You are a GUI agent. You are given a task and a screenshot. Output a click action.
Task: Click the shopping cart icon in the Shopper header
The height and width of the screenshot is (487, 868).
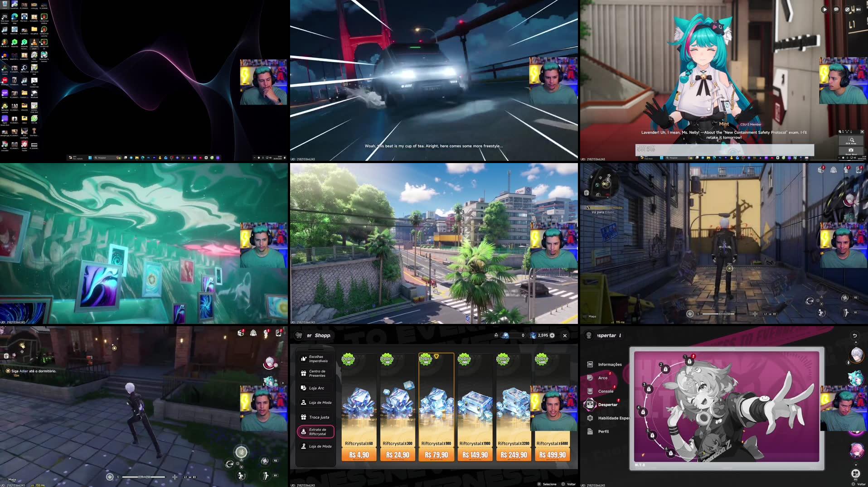[299, 335]
